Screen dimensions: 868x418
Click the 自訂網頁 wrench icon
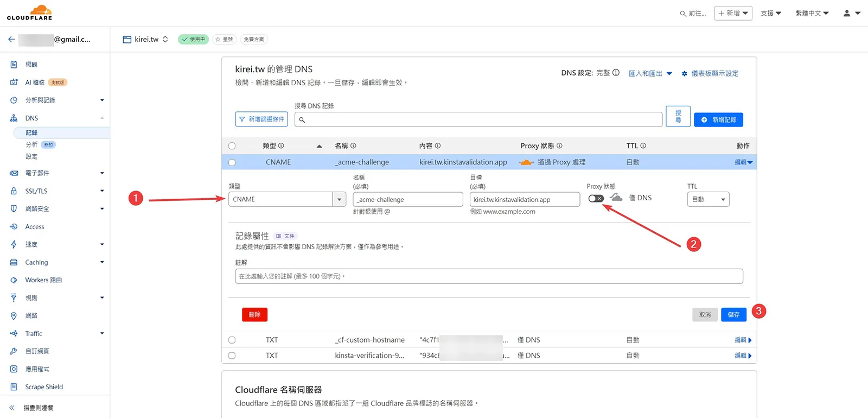click(x=14, y=351)
